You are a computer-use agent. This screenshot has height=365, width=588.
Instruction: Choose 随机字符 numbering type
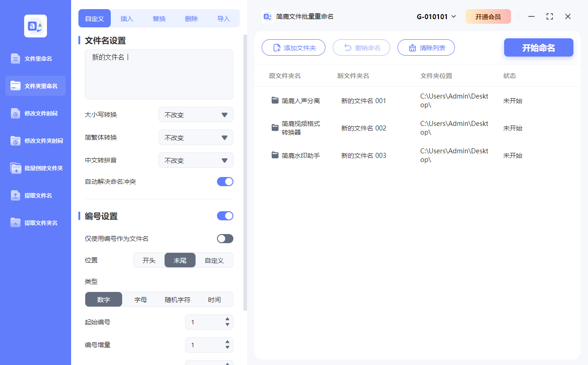(177, 299)
